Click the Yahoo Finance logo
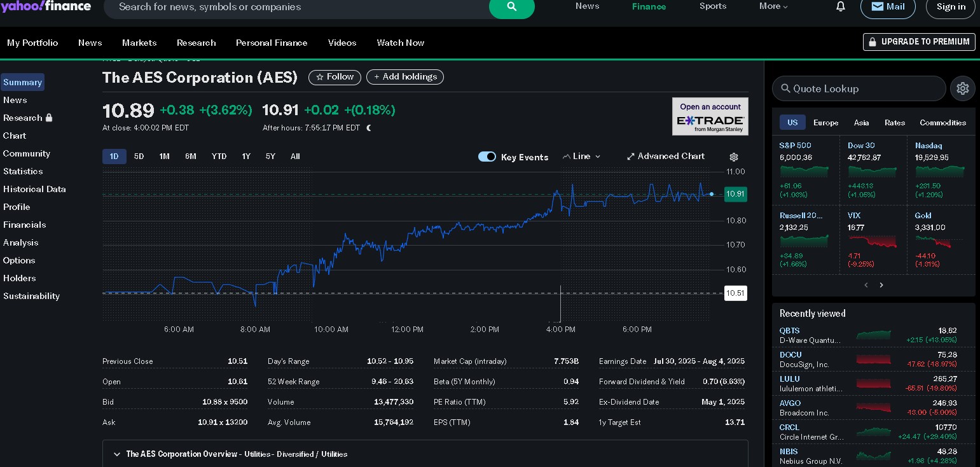This screenshot has width=980, height=467. coord(46,6)
